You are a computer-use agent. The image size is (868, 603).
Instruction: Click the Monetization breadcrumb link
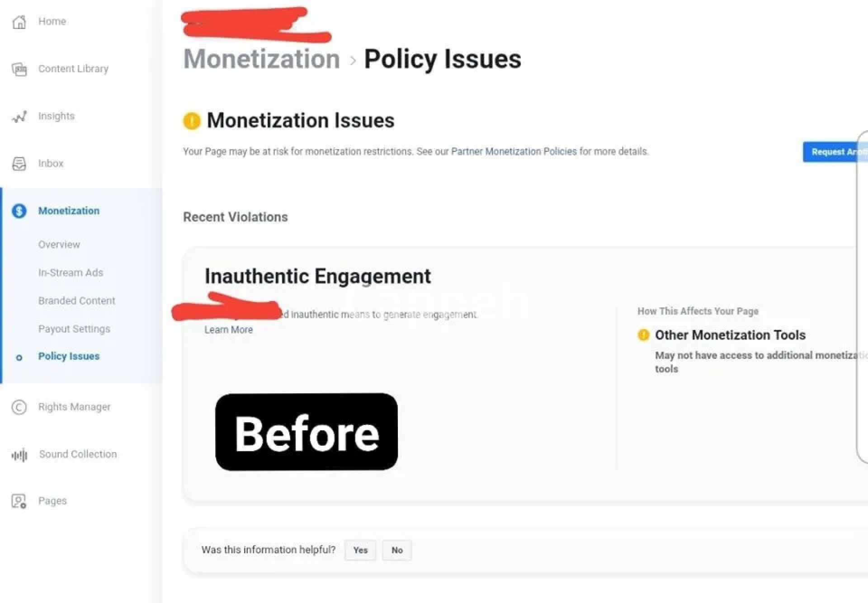coord(262,59)
